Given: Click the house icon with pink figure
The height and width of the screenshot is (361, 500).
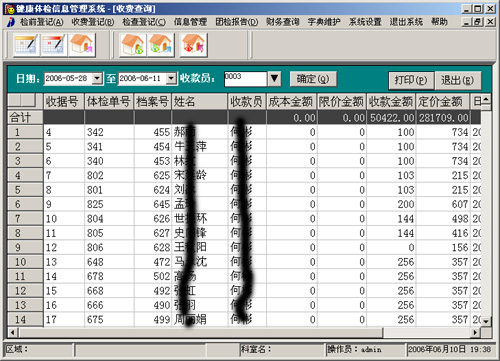Looking at the screenshot, I should (x=82, y=45).
